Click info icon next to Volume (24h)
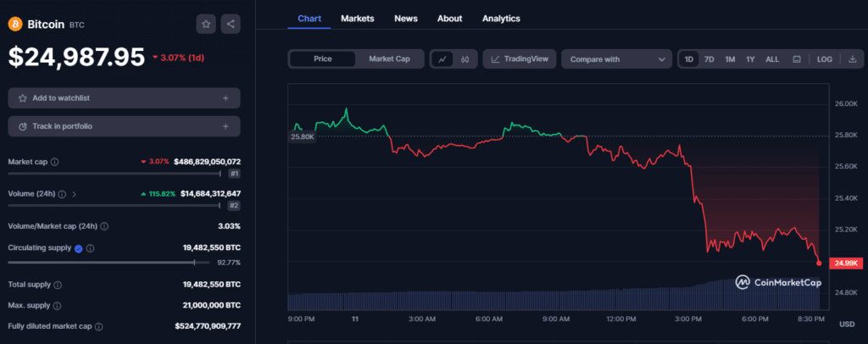Screen dimensions: 868x344 tap(62, 194)
